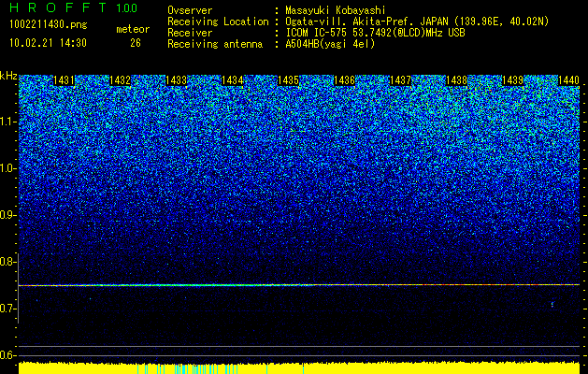Screen dimensions: 588x374
Task: Click the 1440 time marker
Action: point(568,80)
